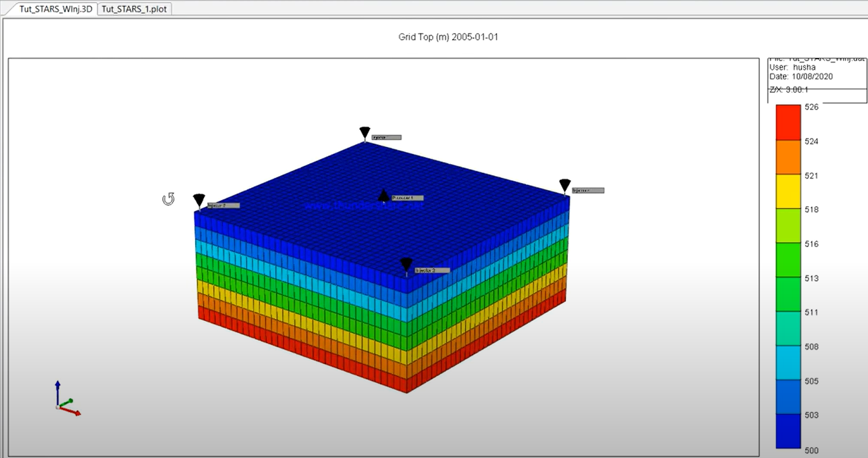Select the Producer 1 well marker triangle

384,196
